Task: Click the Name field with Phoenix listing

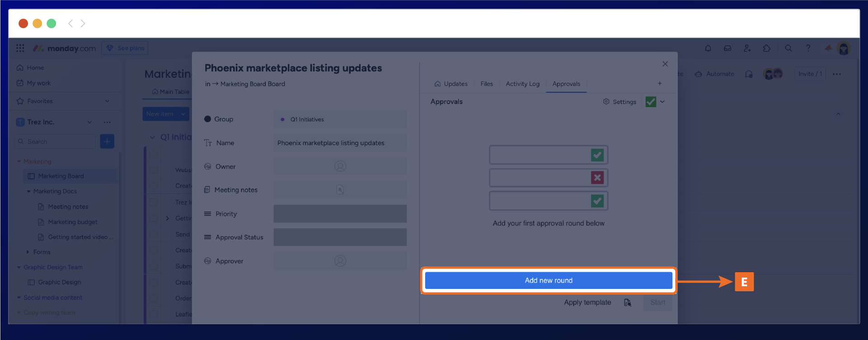Action: tap(340, 143)
